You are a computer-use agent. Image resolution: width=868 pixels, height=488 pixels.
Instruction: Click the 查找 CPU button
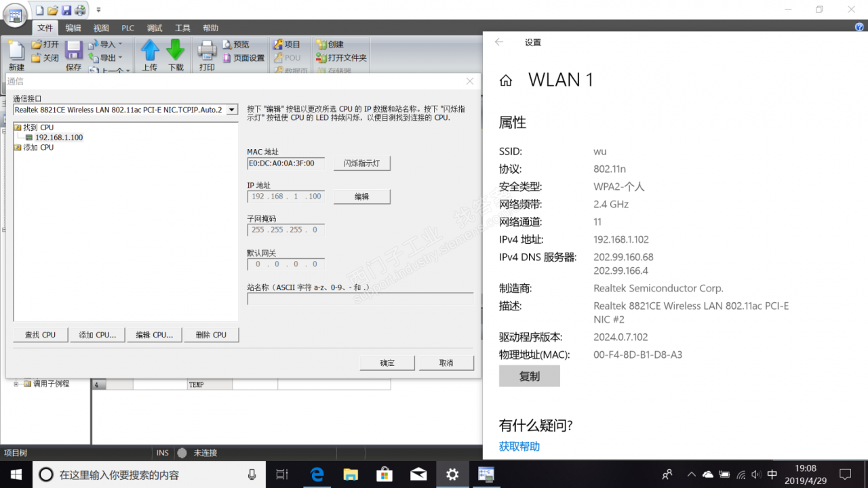click(x=41, y=335)
